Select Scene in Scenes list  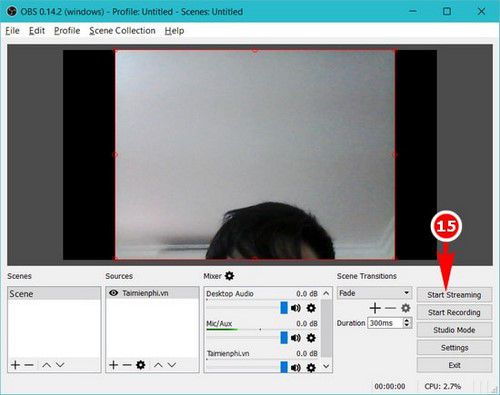pos(54,294)
